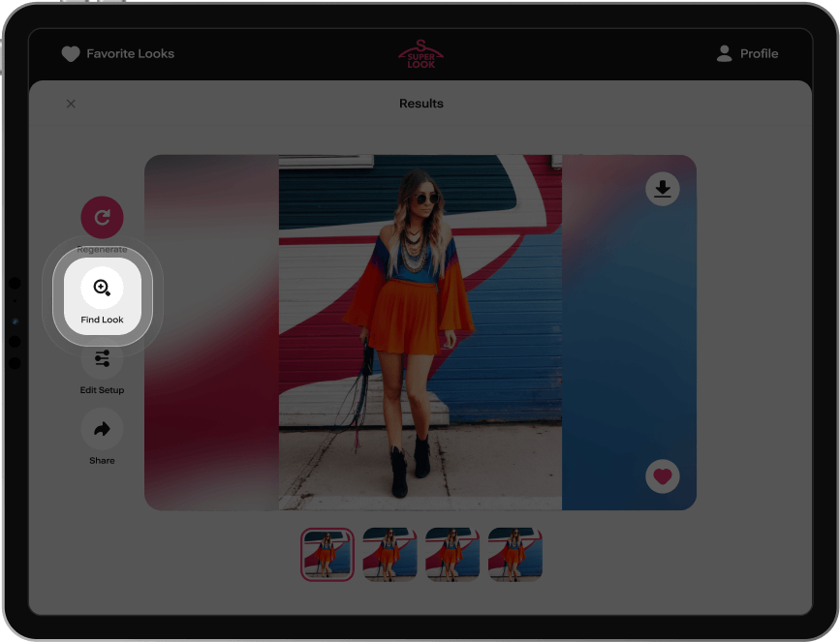Select the second result thumbnail
The image size is (840, 642).
pyautogui.click(x=389, y=555)
